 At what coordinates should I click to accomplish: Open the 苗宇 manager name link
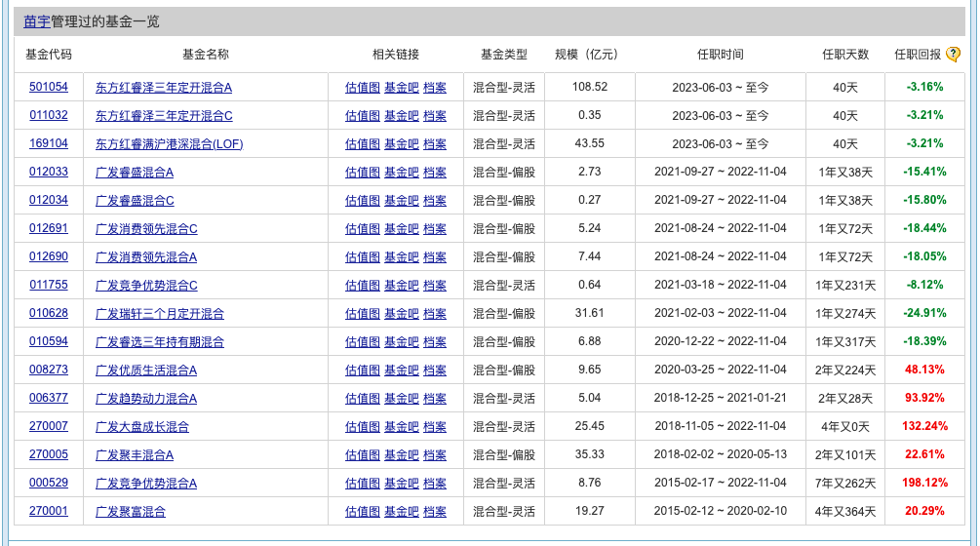(36, 20)
